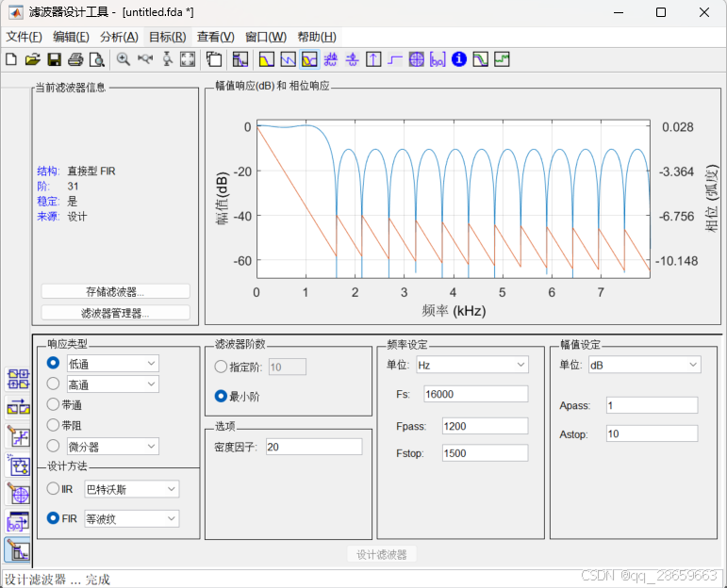Activate the zoom X-axis tool
Screen dimensions: 727x588
pyautogui.click(x=145, y=59)
